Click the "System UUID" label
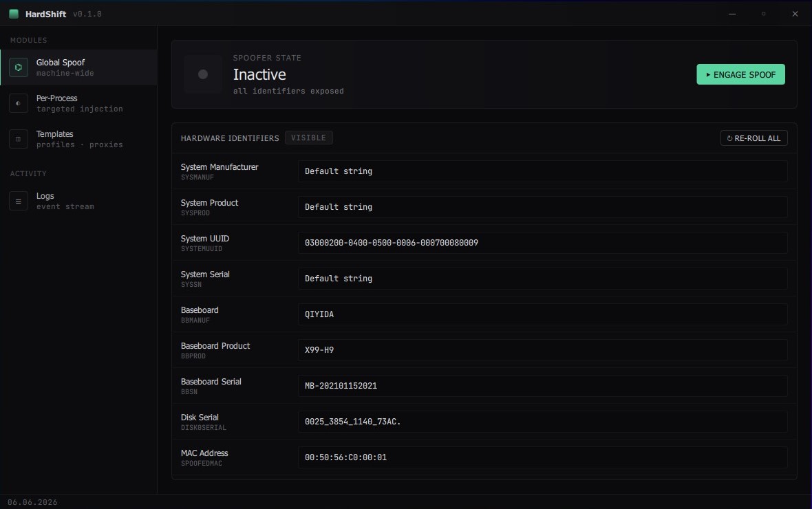812x509 pixels. (x=205, y=238)
